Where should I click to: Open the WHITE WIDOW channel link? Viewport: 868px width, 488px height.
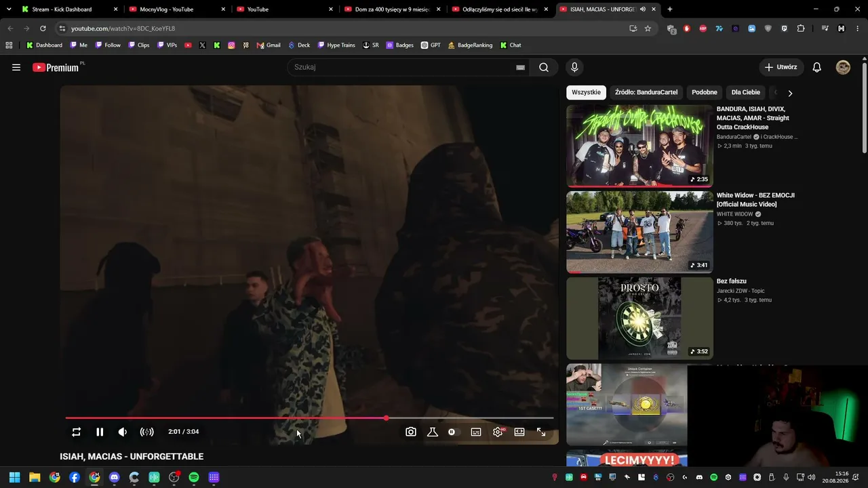(x=735, y=214)
